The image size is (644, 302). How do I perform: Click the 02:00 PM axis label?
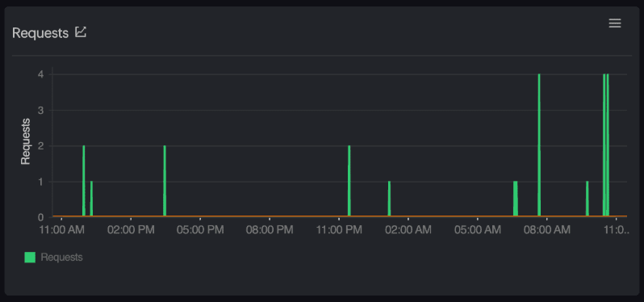coord(131,229)
